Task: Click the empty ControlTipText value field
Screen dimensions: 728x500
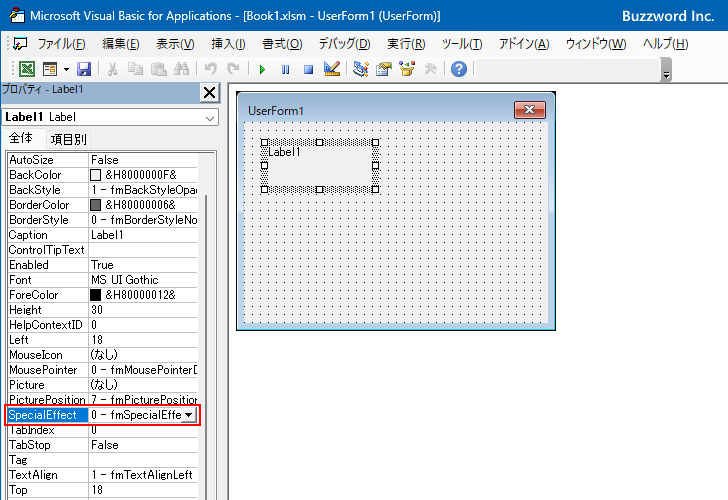Action: 143,250
